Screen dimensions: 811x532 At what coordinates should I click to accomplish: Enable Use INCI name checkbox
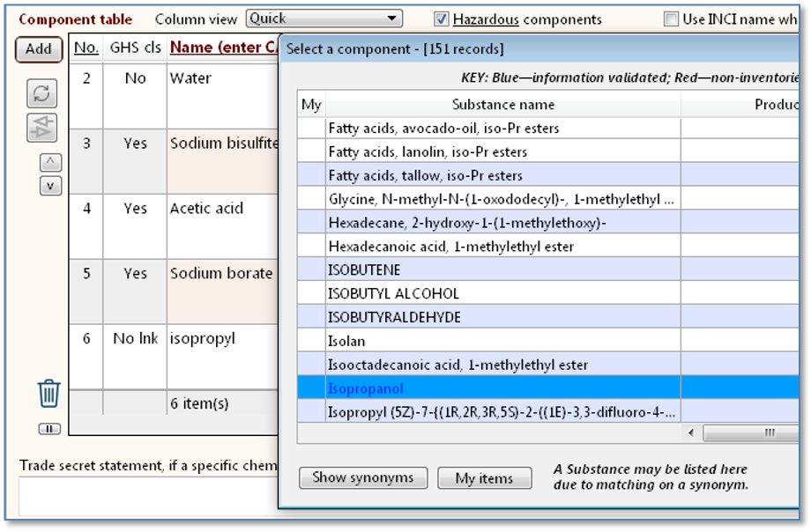(x=671, y=19)
